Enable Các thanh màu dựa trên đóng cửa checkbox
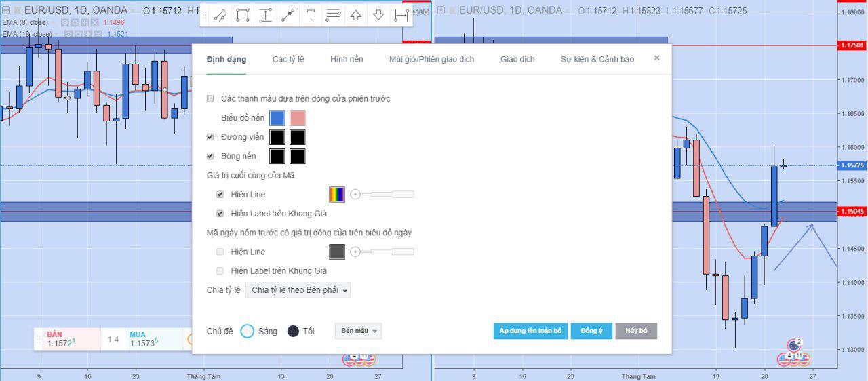The image size is (868, 381). pos(210,99)
